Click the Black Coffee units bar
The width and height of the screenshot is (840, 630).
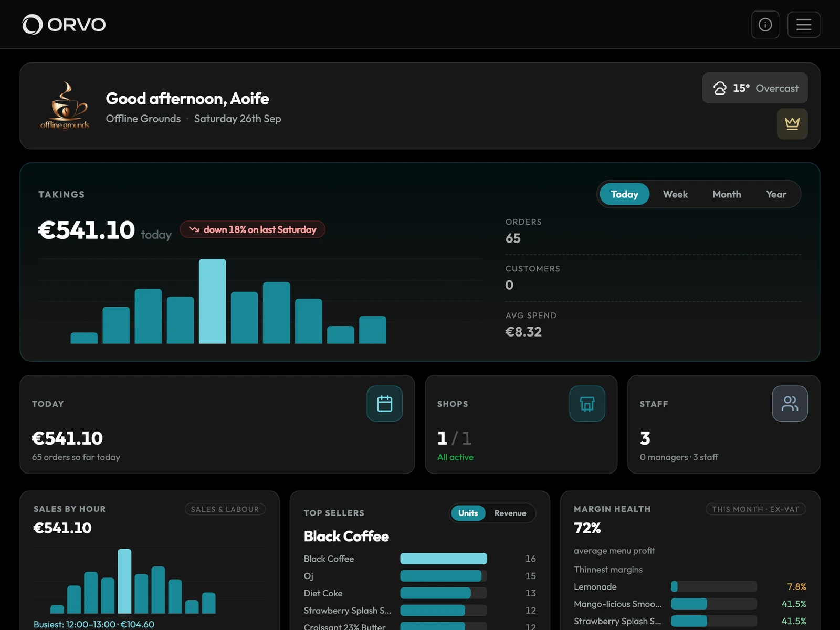coord(444,559)
